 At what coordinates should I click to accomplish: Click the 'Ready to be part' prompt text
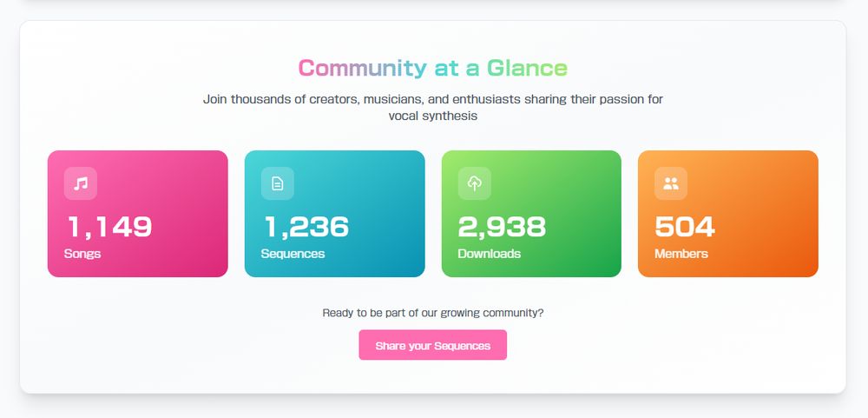click(433, 313)
